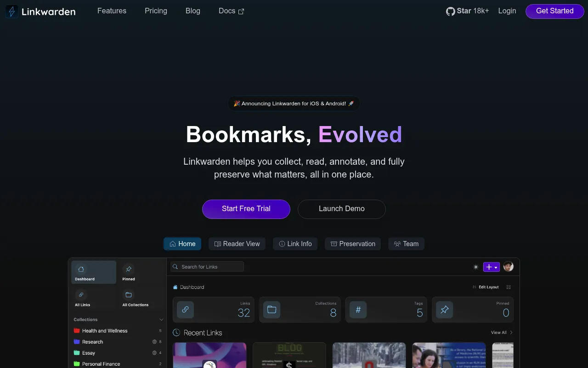Click the Star 18k+ GitHub link

pos(468,11)
